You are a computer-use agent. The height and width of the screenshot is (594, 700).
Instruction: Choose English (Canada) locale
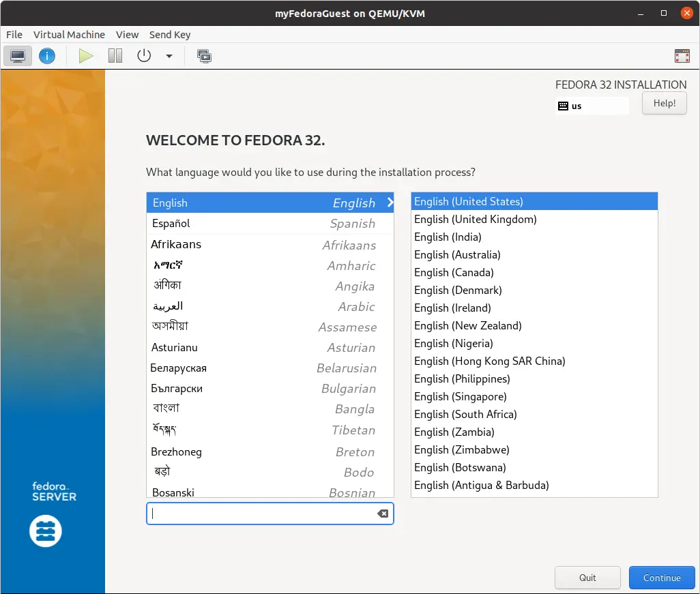pyautogui.click(x=534, y=272)
